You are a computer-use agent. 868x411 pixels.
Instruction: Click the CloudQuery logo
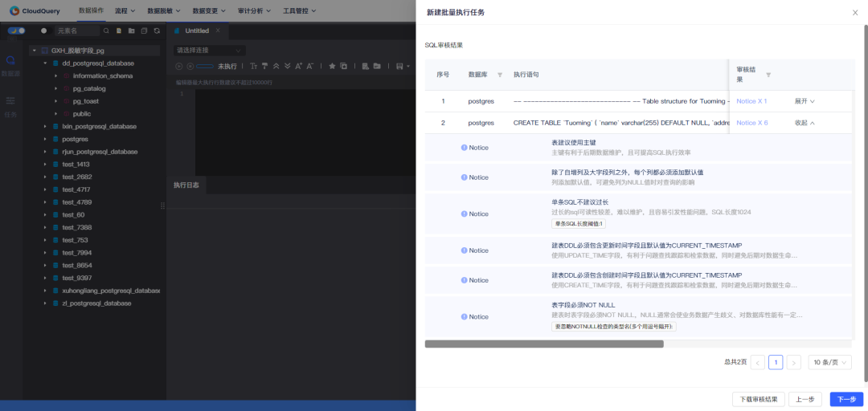tap(35, 10)
